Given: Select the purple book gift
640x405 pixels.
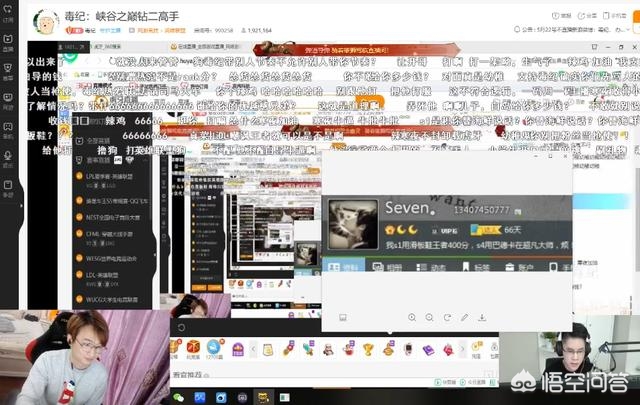Looking at the screenshot, I should click(x=428, y=350).
